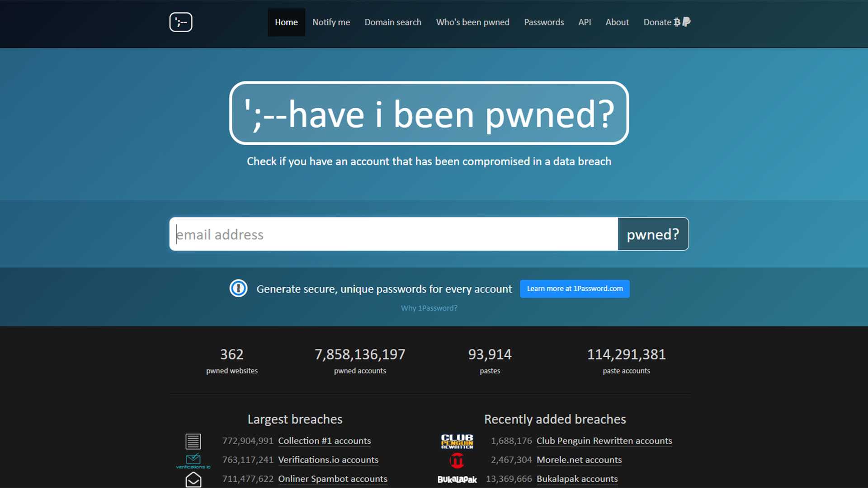The image size is (868, 488).
Task: Open the Home nav item
Action: pyautogui.click(x=286, y=22)
